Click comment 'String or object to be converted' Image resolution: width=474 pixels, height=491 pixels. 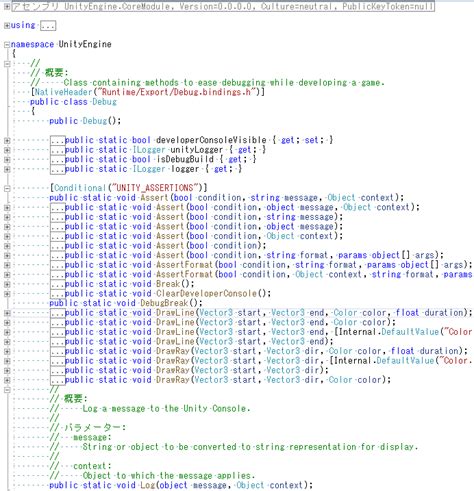[x=250, y=447]
